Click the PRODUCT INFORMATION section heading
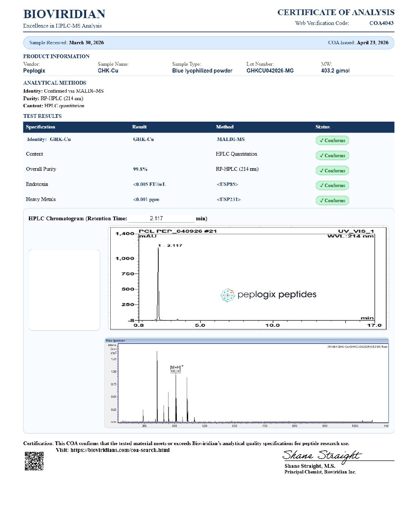This screenshot has width=411, height=532. (56, 56)
